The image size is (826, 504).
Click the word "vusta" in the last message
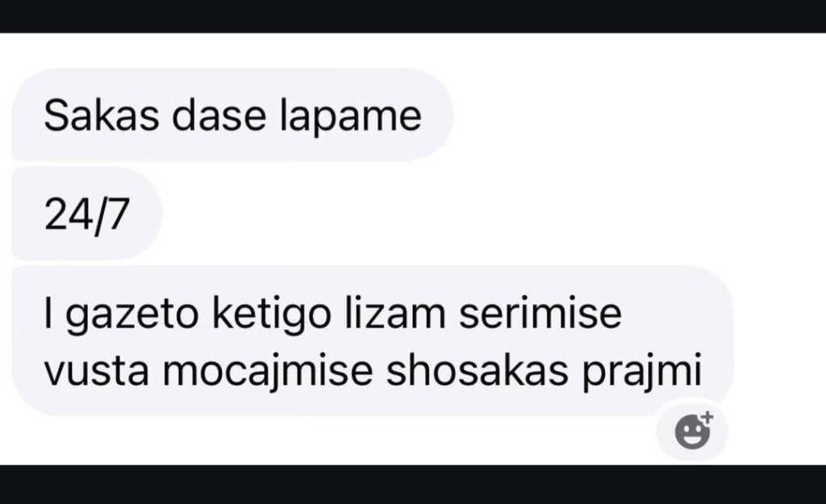pyautogui.click(x=97, y=371)
